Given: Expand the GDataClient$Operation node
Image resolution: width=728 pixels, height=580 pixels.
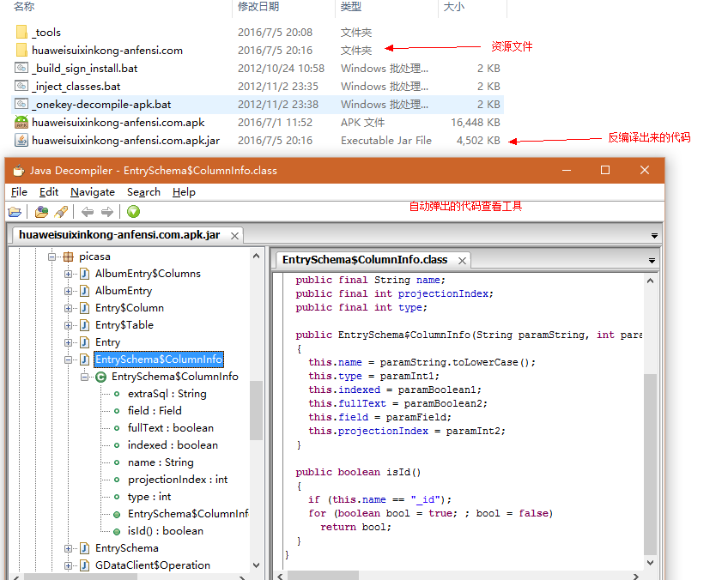Looking at the screenshot, I should click(x=69, y=565).
